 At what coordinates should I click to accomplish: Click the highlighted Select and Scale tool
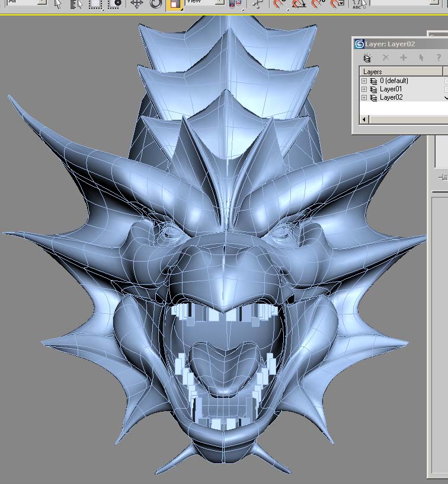[174, 5]
